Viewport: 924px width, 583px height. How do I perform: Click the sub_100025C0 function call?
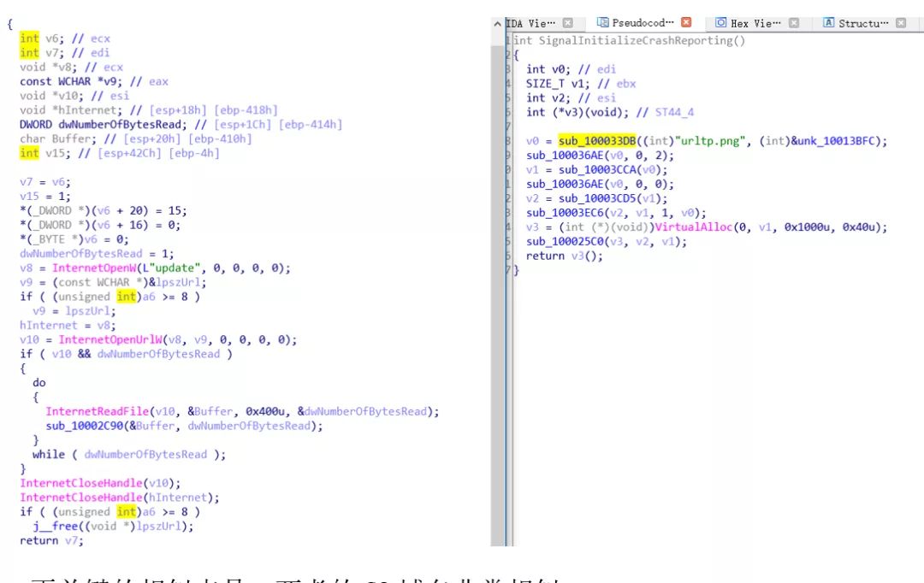pos(565,242)
